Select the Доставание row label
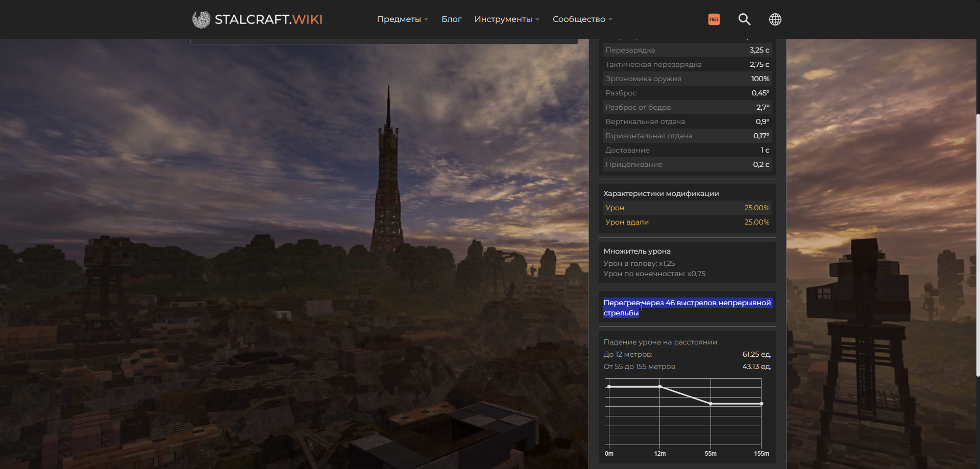Image resolution: width=980 pixels, height=469 pixels. pos(627,150)
